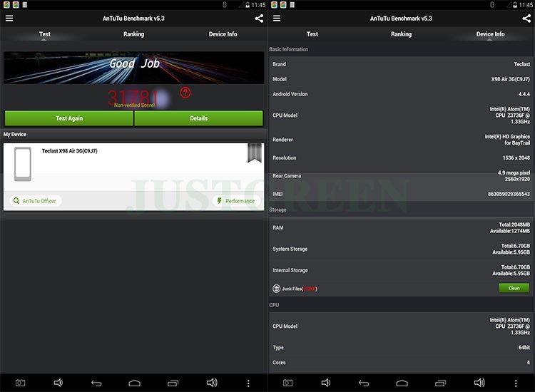
Task: Click Renderer value Intel HD Graphics
Action: point(507,140)
